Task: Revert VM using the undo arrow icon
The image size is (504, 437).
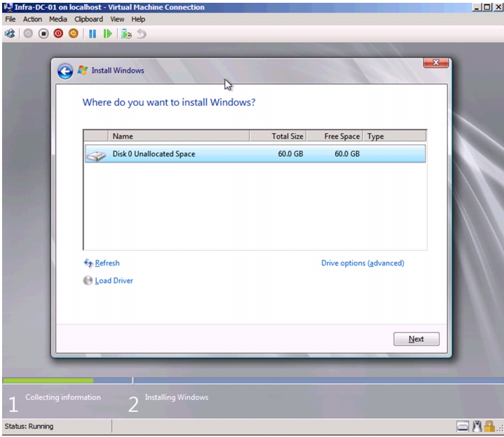Action: [142, 34]
